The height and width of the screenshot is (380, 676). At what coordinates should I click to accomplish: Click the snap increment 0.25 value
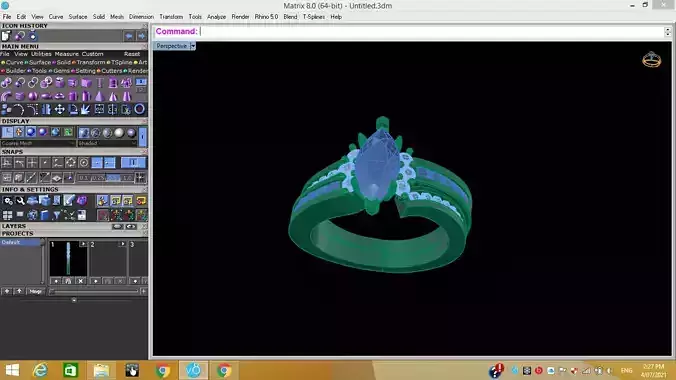(98, 178)
